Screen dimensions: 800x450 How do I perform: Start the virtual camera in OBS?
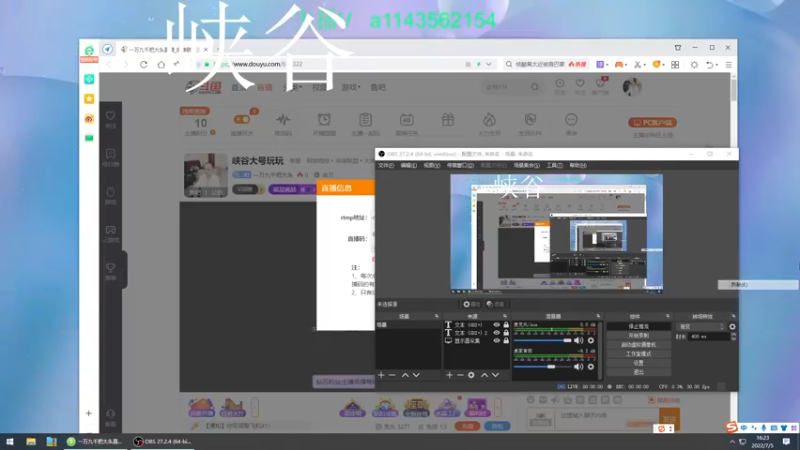point(638,345)
